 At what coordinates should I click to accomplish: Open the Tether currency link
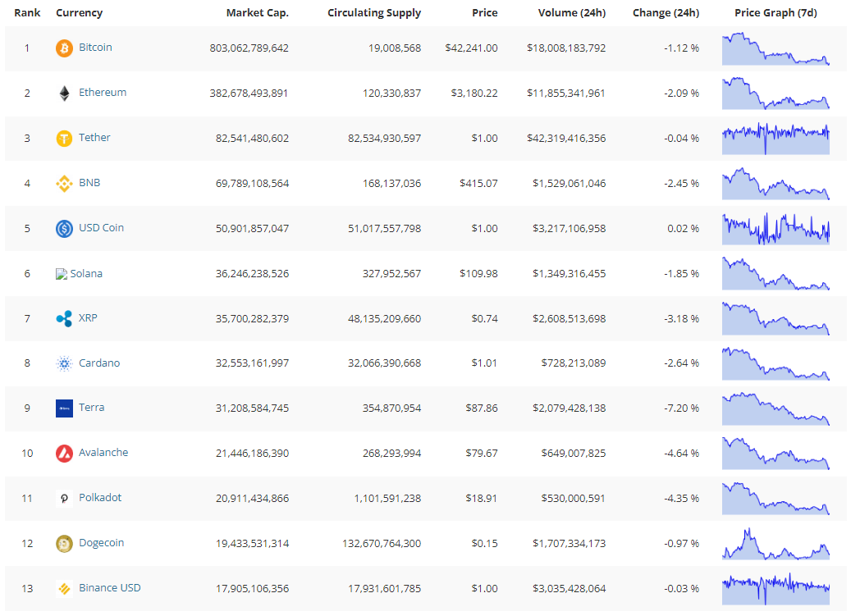pyautogui.click(x=94, y=137)
